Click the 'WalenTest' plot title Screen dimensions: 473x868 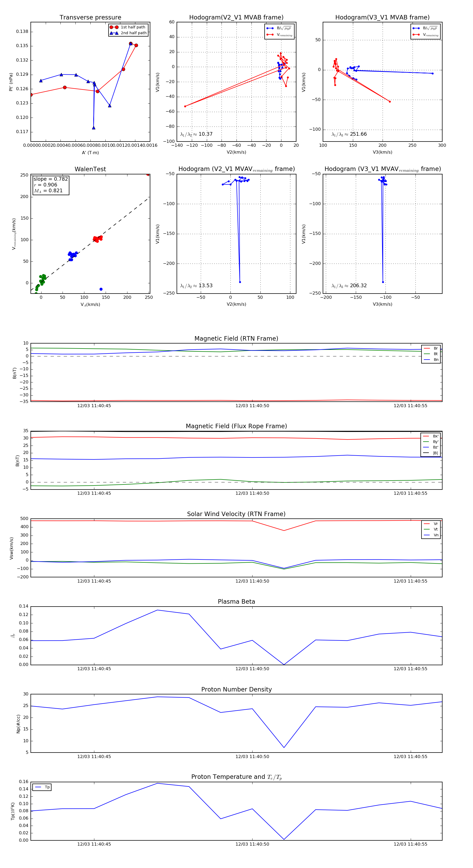click(x=90, y=169)
